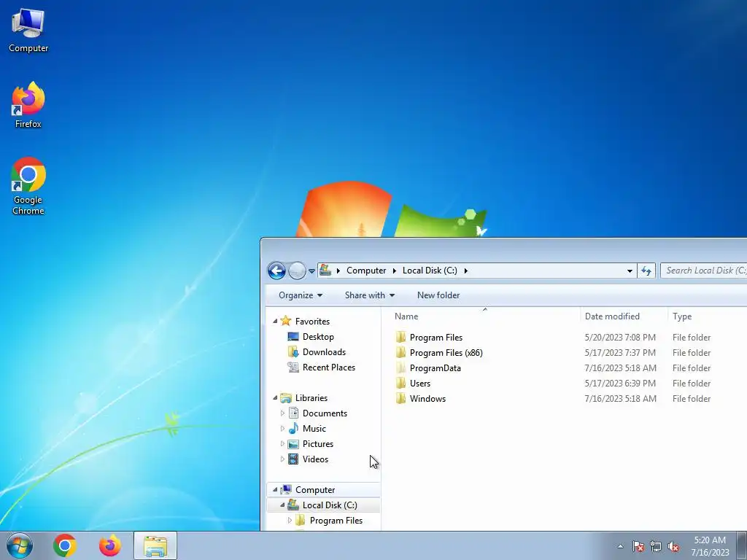Launch Chrome from the taskbar

[65, 545]
